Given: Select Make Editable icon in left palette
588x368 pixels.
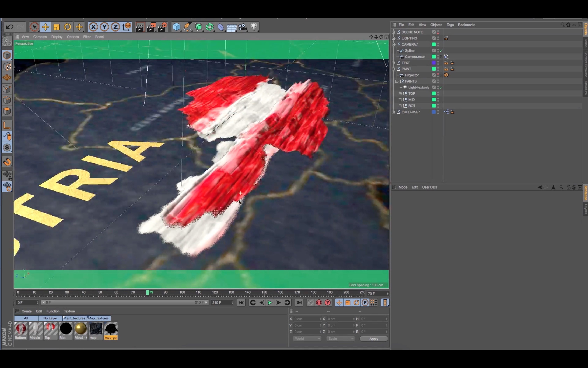Looking at the screenshot, I should pyautogui.click(x=7, y=41).
